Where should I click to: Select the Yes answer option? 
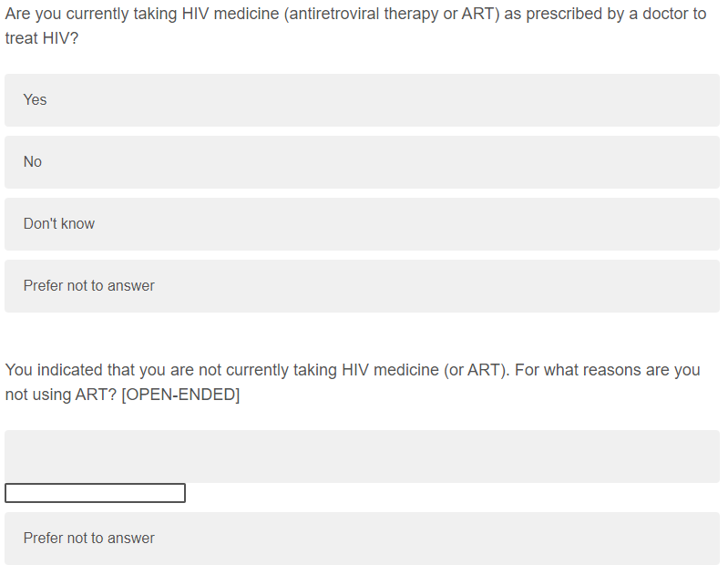click(362, 100)
